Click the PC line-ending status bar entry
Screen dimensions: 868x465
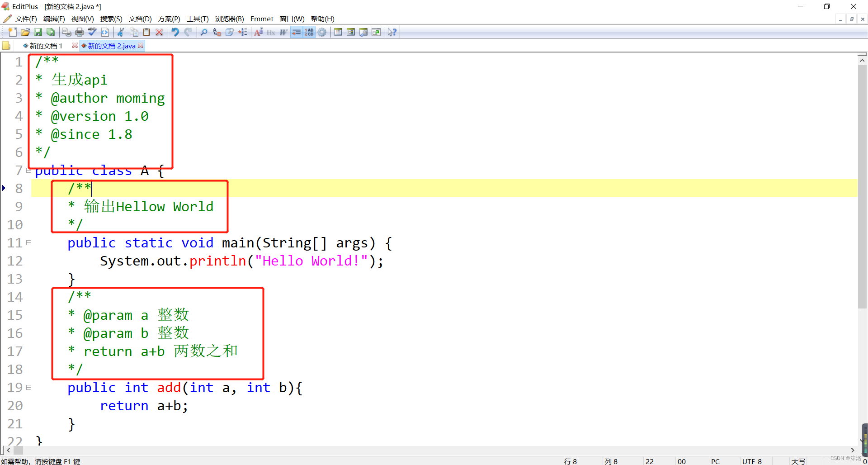pyautogui.click(x=715, y=461)
